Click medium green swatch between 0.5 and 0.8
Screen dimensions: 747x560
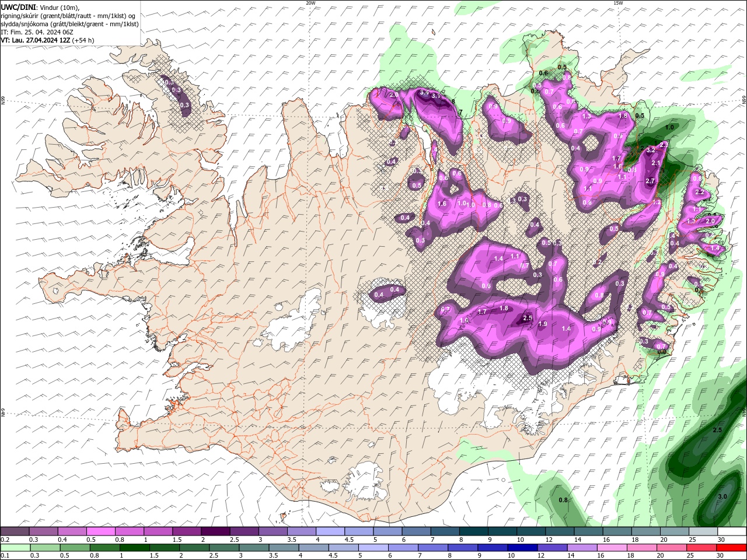[x=74, y=547]
